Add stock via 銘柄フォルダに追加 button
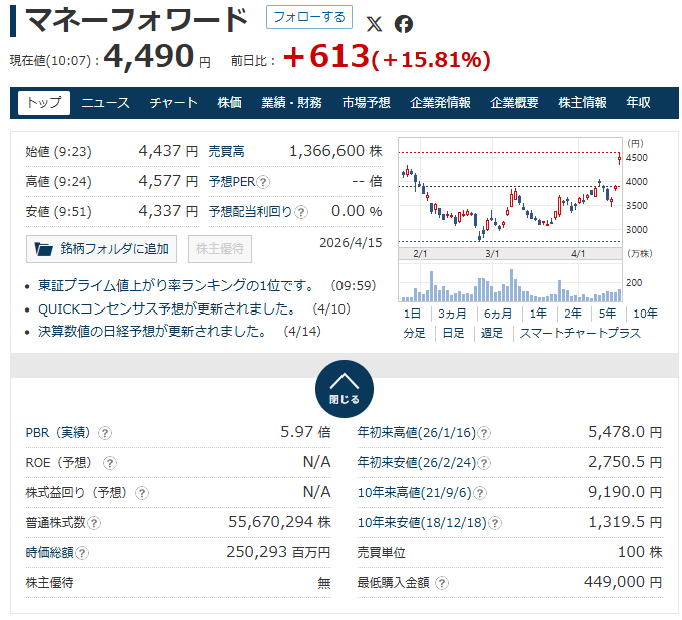682x620 pixels. tap(101, 249)
